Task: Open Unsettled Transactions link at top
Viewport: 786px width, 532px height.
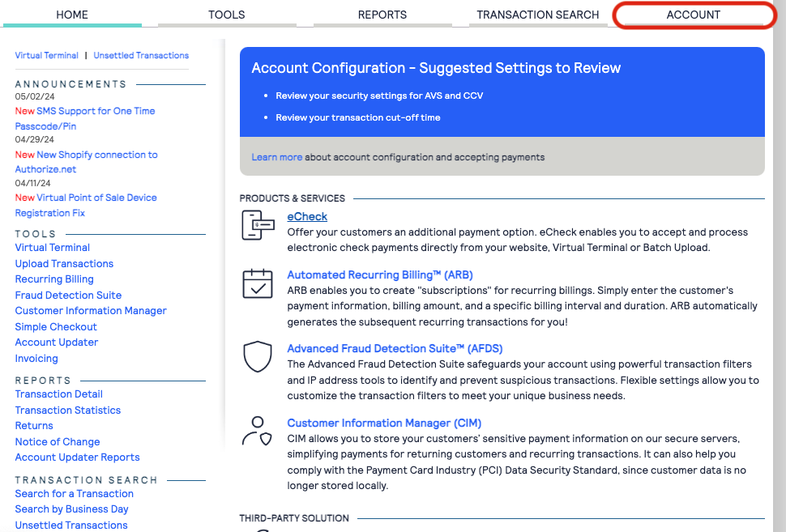Action: 141,56
